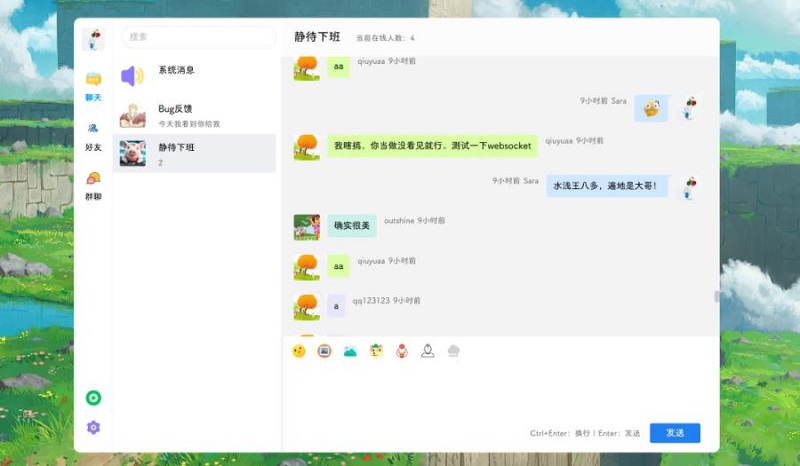Click the gray person silhouette icon

click(428, 351)
